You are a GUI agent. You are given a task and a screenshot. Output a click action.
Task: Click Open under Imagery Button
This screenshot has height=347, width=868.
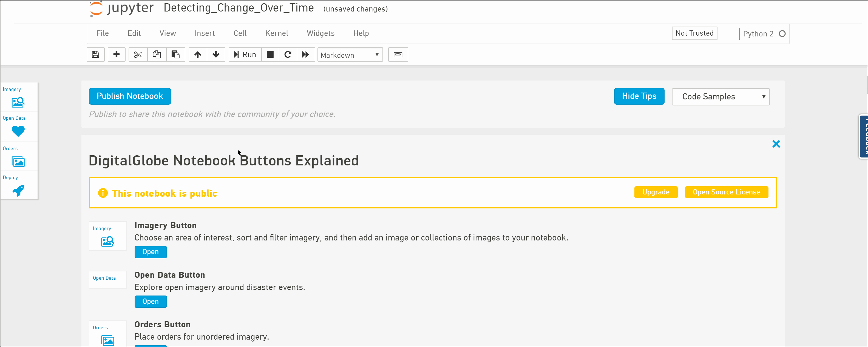click(x=151, y=252)
